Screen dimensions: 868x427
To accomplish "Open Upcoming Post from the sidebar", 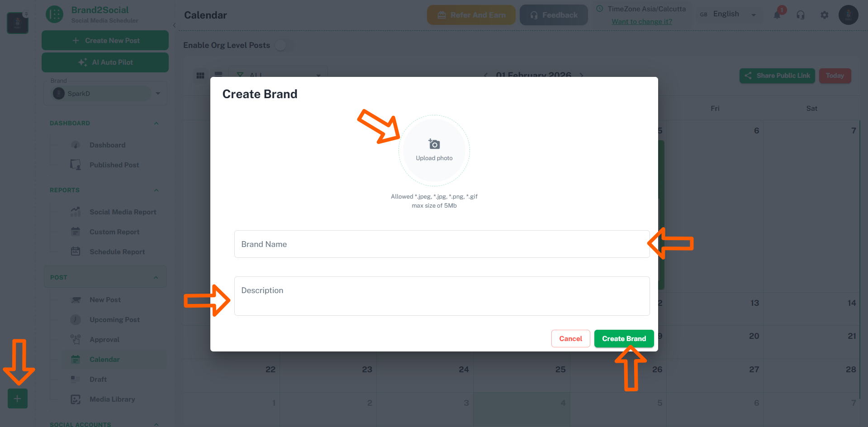I will coord(114,319).
